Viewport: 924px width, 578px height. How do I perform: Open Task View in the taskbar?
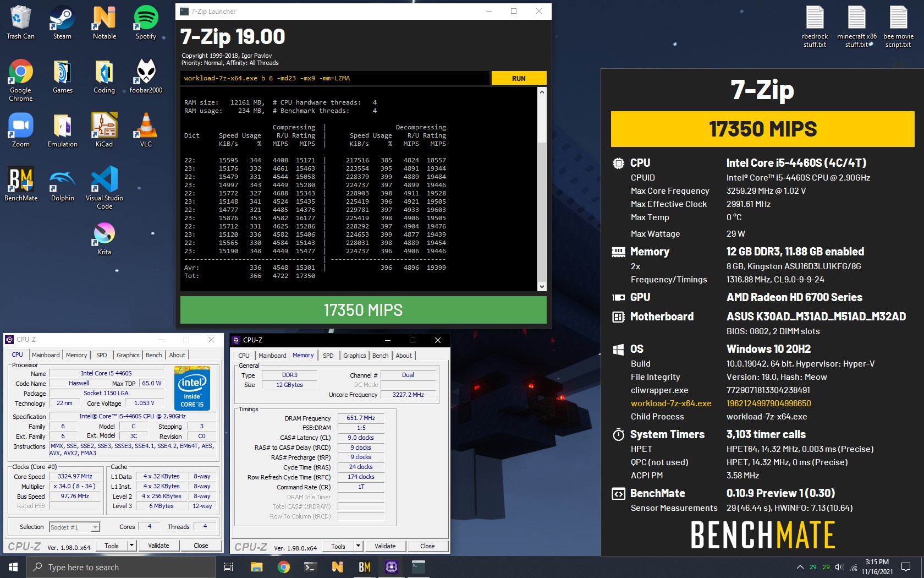tap(229, 566)
